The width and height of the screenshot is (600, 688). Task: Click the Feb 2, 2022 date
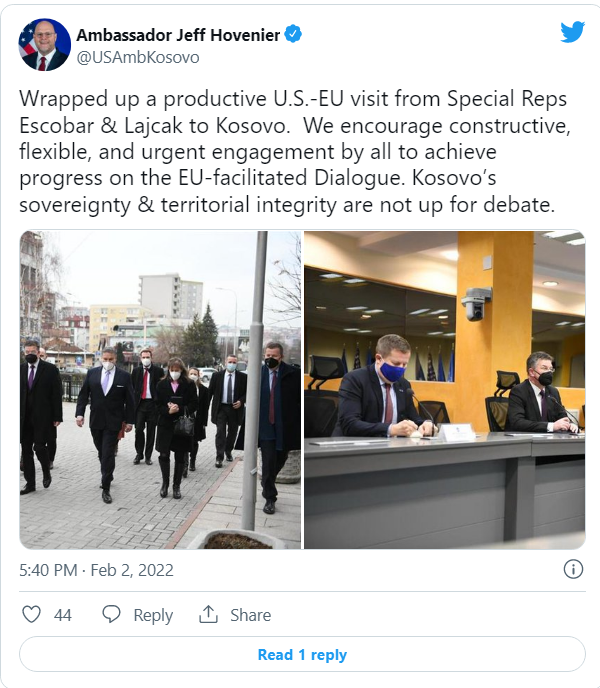coord(134,570)
